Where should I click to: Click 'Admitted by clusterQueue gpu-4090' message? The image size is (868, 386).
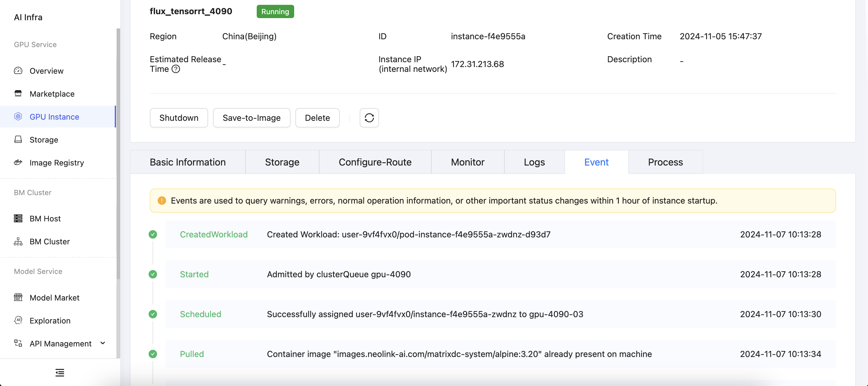[x=339, y=274]
